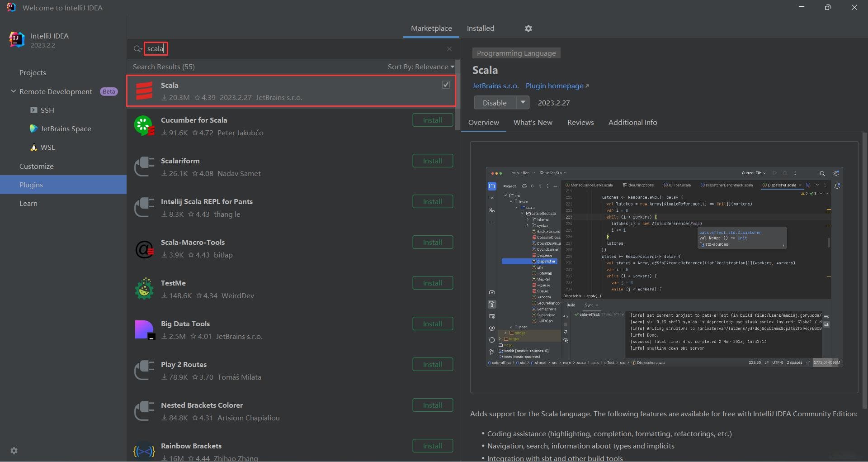Screen dimensions: 868x462
Task: Open settings gear at sidebar bottom
Action: pyautogui.click(x=14, y=451)
